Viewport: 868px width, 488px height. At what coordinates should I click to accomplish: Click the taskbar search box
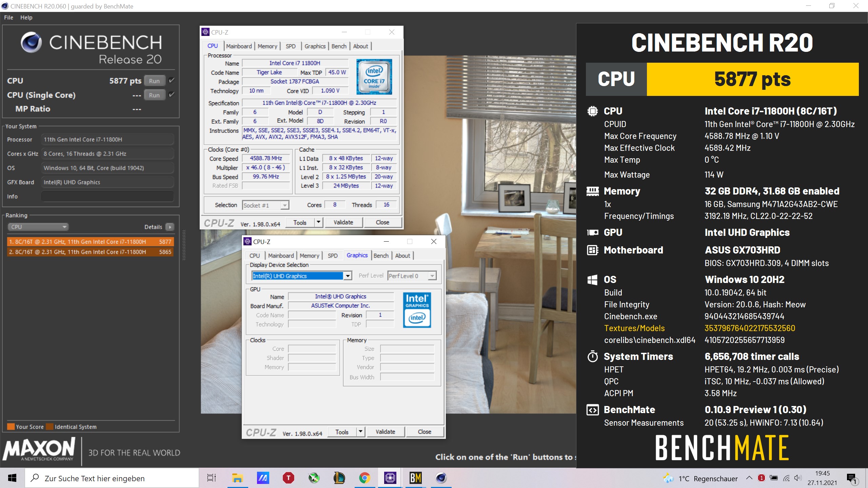point(112,478)
